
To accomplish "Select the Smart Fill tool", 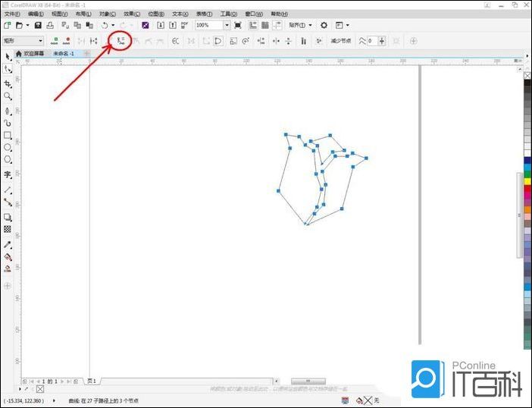I will [x=8, y=268].
